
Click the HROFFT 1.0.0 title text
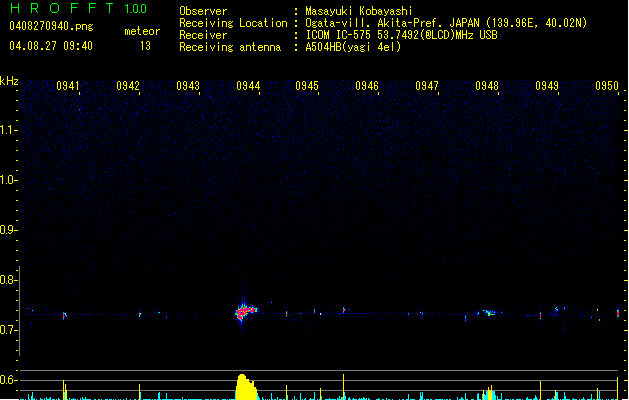79,8
